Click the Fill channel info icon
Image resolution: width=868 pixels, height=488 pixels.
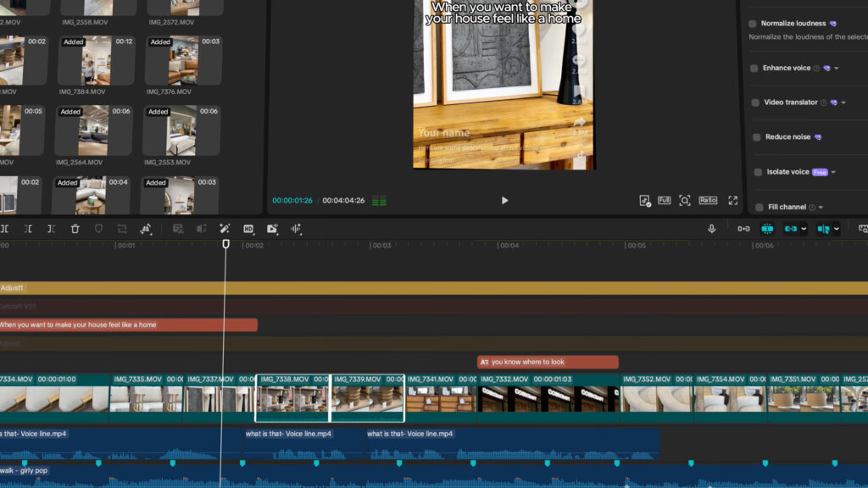(x=812, y=207)
